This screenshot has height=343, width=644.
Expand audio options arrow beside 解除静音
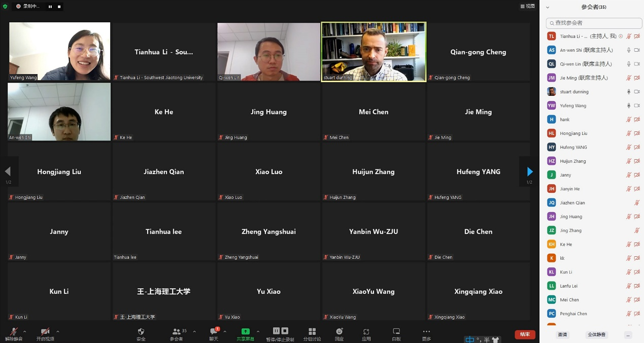25,331
